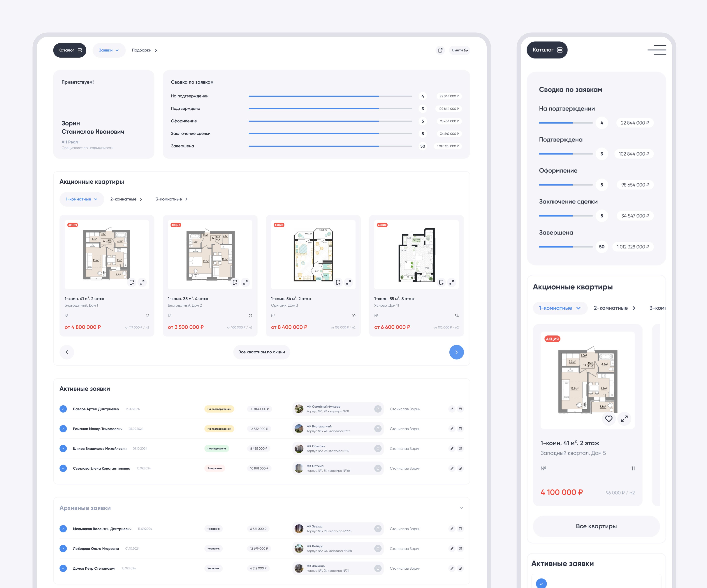This screenshot has height=588, width=707.
Task: Toggle the checkbox for Романов Макар Тимофеевич
Action: point(63,428)
